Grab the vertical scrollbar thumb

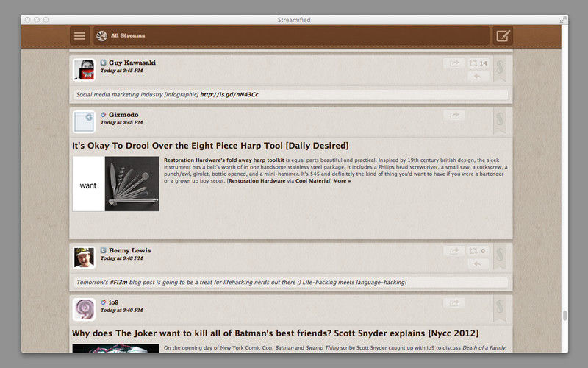pos(564,316)
